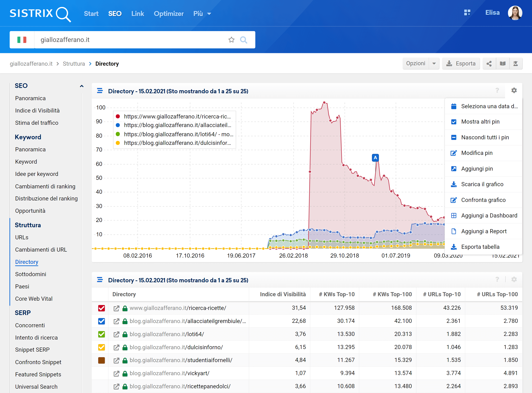Open the Opzioni dropdown arrow
The image size is (532, 393).
point(434,63)
